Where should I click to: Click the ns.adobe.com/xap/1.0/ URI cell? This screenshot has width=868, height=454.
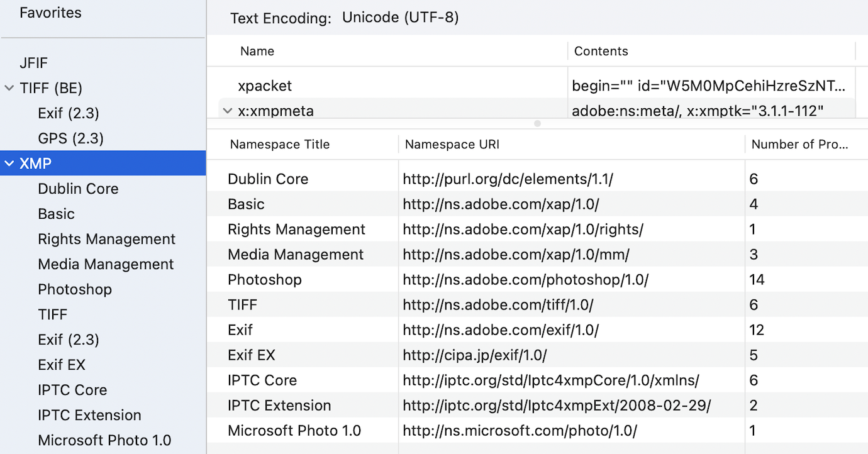501,204
